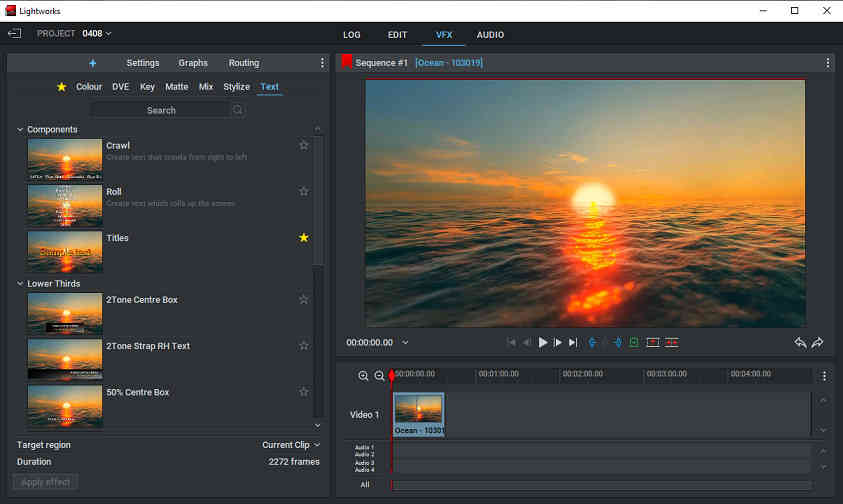Image resolution: width=843 pixels, height=504 pixels.
Task: Open the Routing panel
Action: (x=243, y=63)
